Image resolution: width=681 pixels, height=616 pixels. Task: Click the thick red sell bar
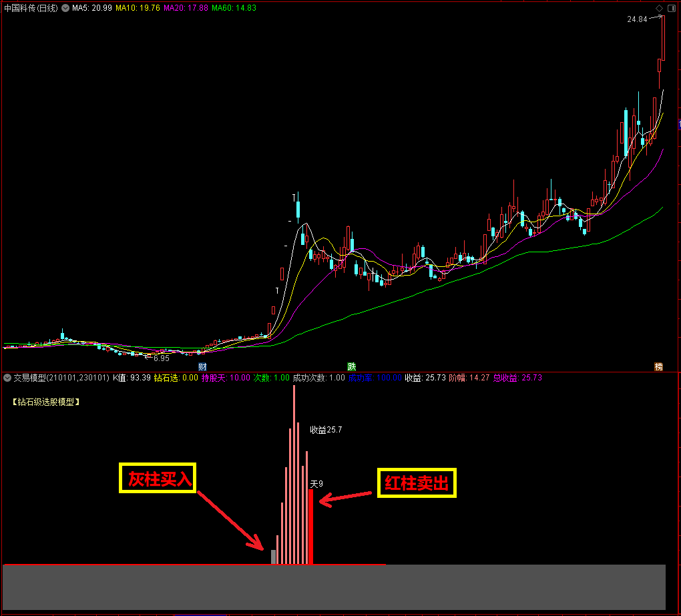click(311, 527)
